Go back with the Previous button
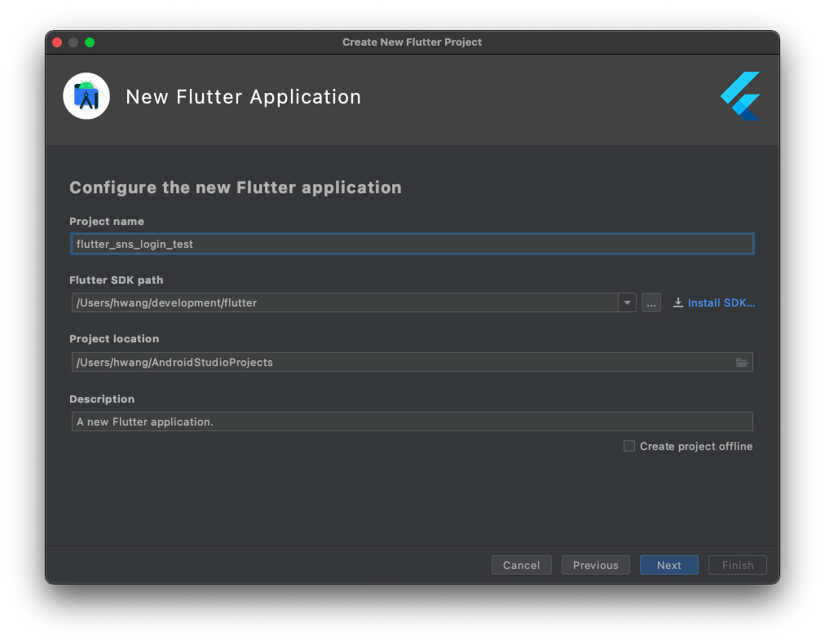The image size is (825, 644). (596, 565)
